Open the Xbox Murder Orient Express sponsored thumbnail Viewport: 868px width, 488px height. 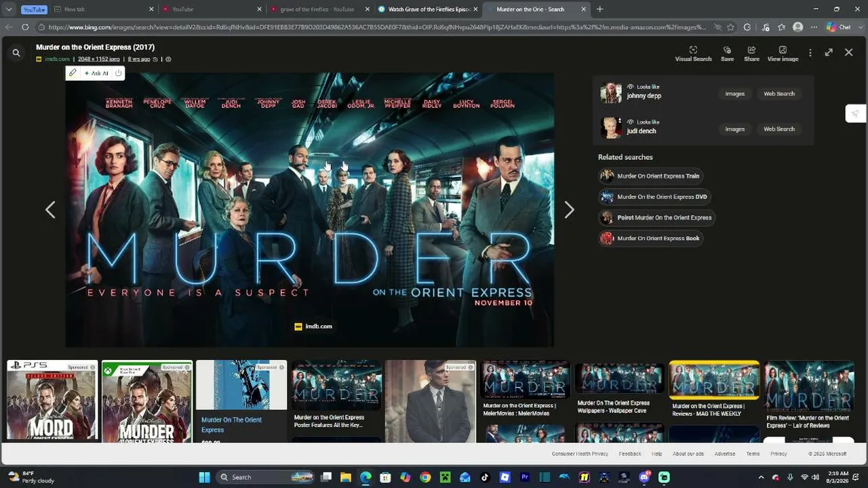[147, 401]
